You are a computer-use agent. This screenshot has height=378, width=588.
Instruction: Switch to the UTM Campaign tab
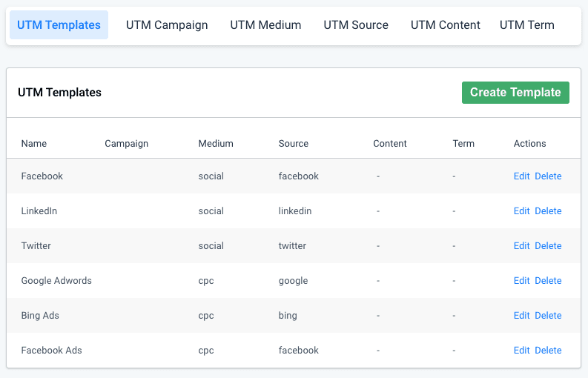167,25
